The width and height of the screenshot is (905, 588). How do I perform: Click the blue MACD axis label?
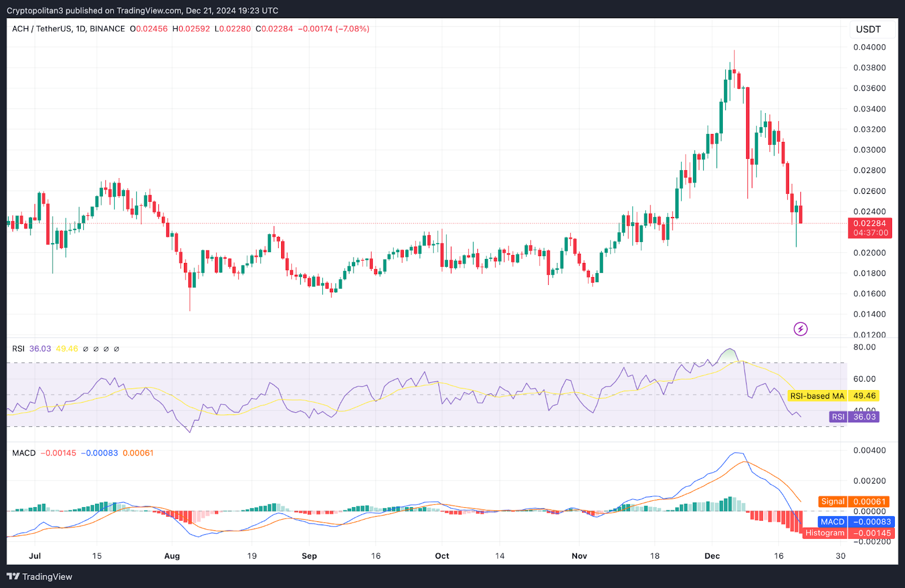click(x=832, y=522)
